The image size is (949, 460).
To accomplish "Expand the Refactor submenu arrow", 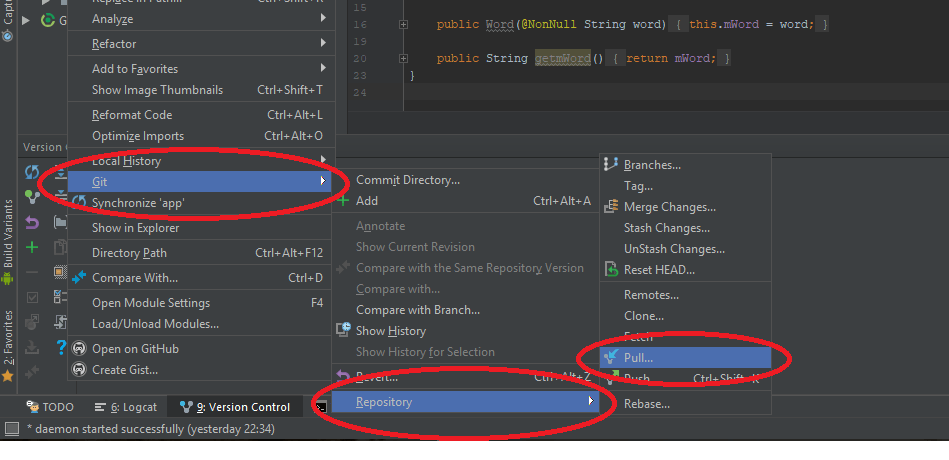I will (x=323, y=44).
